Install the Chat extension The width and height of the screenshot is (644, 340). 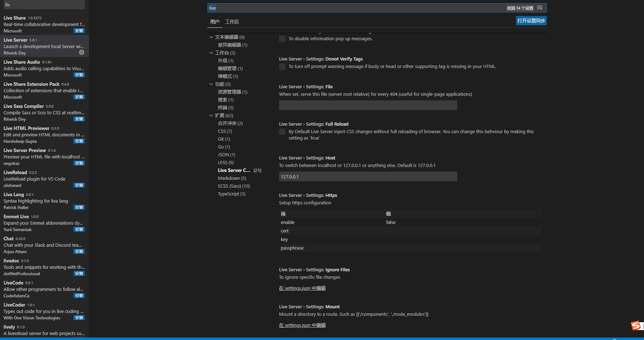(79, 252)
